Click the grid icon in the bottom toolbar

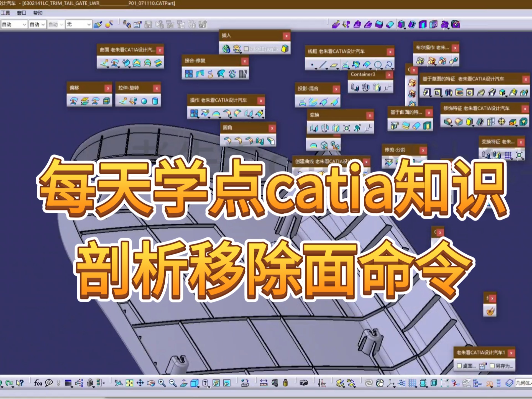tap(412, 383)
